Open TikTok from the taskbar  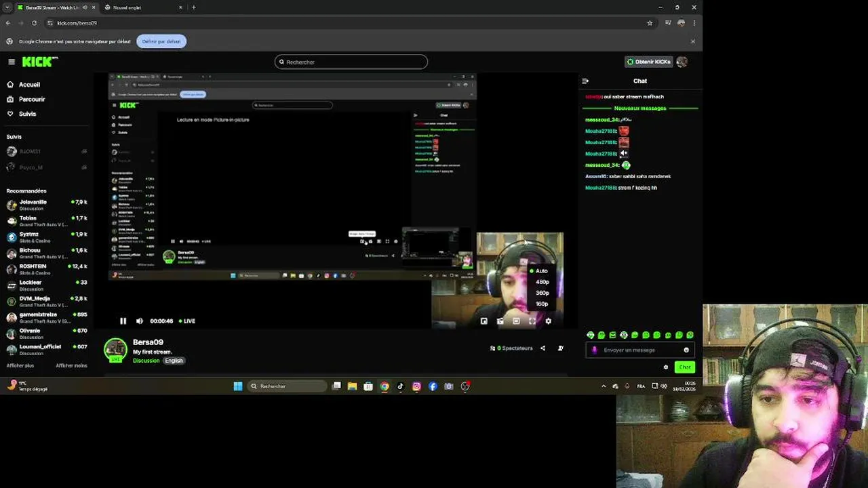point(400,386)
